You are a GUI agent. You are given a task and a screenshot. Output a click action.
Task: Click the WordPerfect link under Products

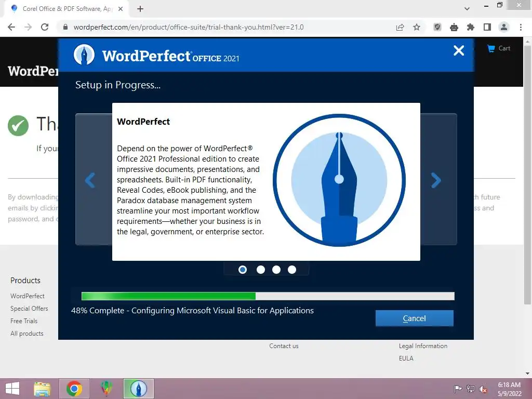coord(28,296)
